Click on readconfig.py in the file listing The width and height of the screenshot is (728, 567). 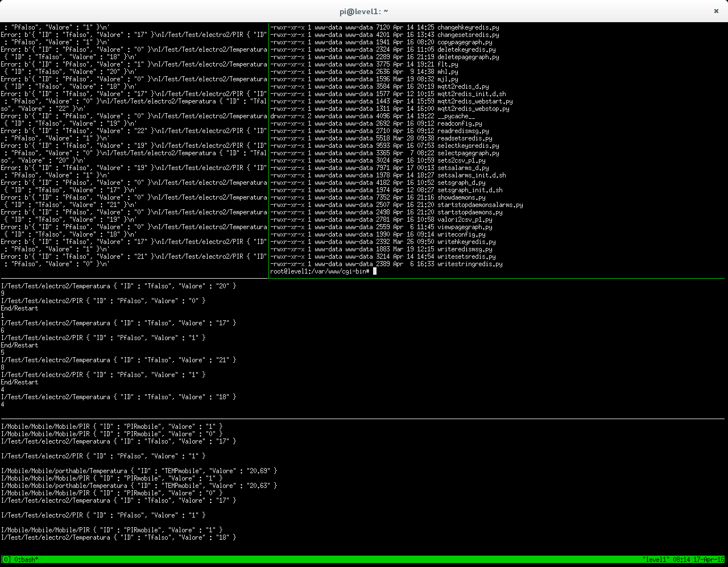click(460, 123)
